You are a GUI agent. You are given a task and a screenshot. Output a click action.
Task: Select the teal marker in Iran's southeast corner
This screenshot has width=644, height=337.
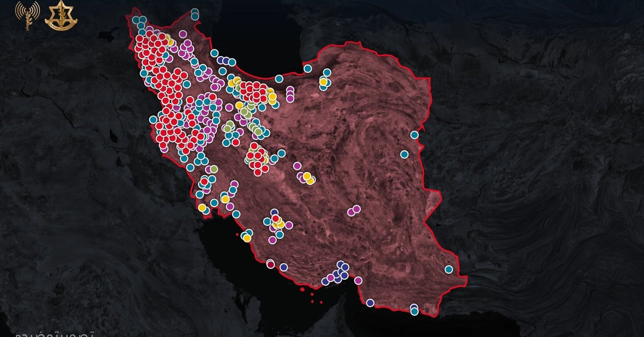coord(449,269)
